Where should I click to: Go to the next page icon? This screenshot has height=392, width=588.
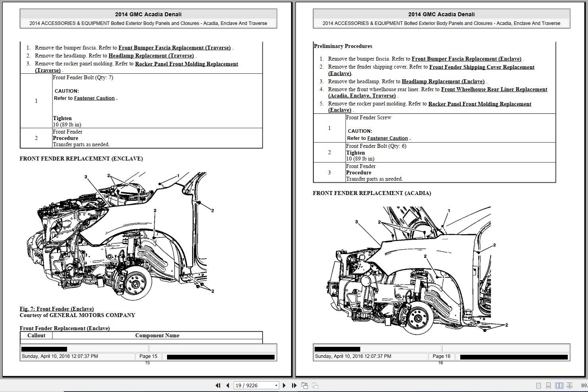pyautogui.click(x=284, y=385)
